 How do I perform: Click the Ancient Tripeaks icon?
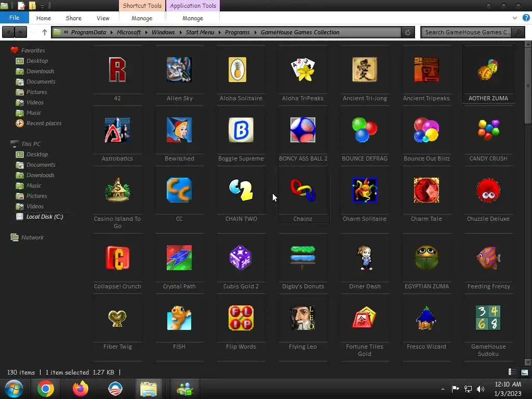[427, 70]
